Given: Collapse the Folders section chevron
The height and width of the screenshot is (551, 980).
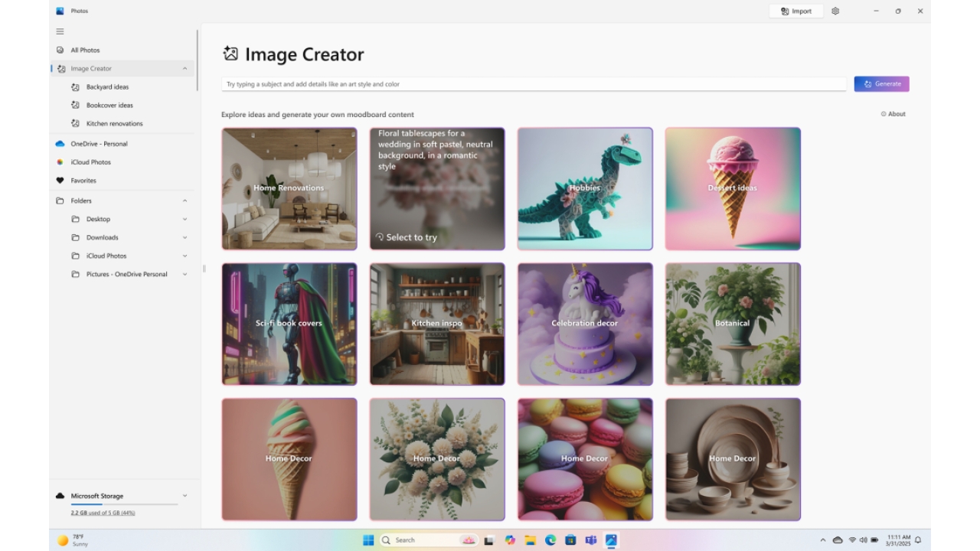Looking at the screenshot, I should (x=185, y=201).
